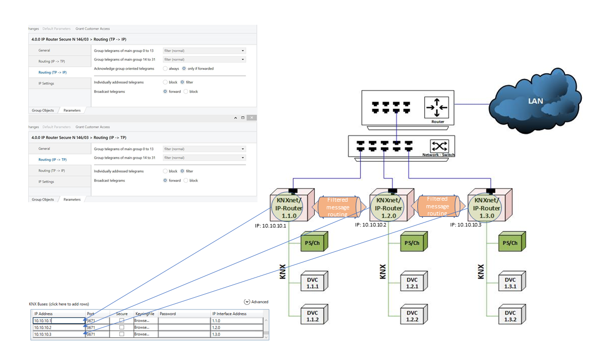Open IP Settings tab in top panel

click(46, 83)
